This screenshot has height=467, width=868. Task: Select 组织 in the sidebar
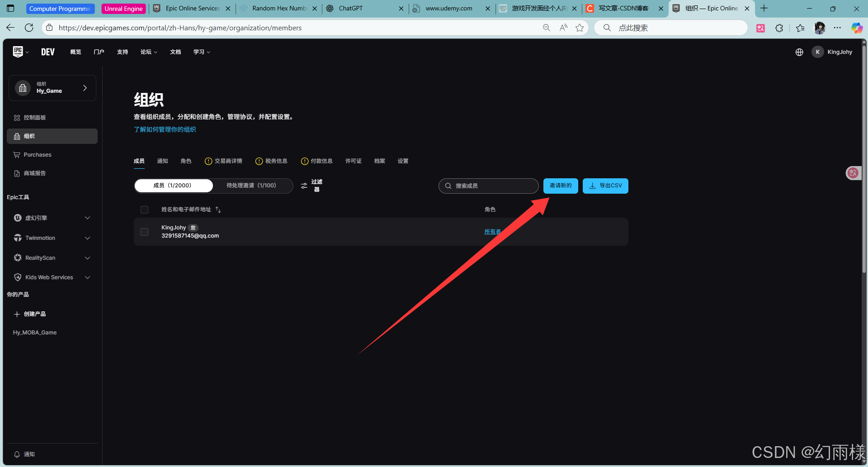[x=52, y=136]
